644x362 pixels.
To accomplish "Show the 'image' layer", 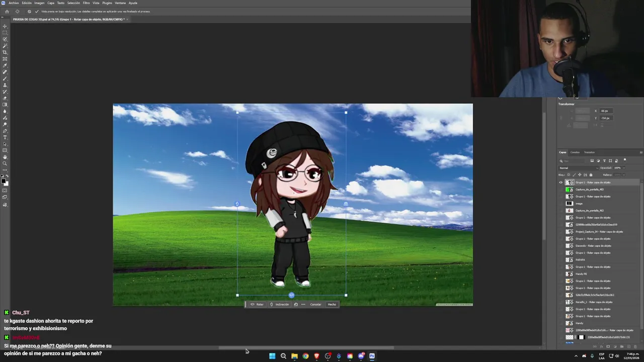I will [x=561, y=204].
